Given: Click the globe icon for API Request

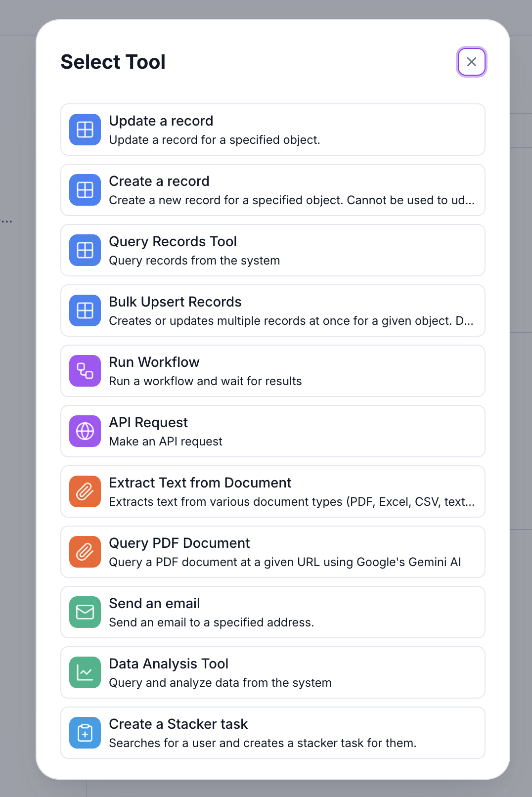Looking at the screenshot, I should click(85, 431).
